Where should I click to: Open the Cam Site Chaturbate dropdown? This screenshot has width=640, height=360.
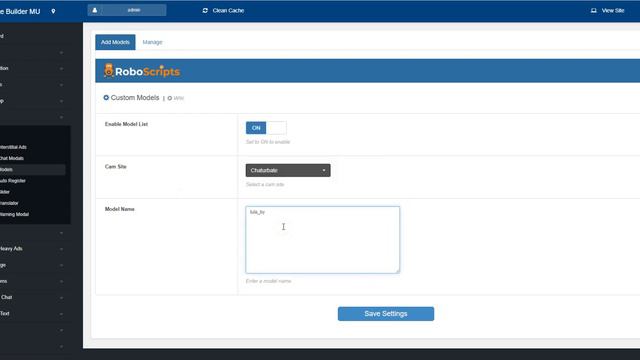coord(288,170)
